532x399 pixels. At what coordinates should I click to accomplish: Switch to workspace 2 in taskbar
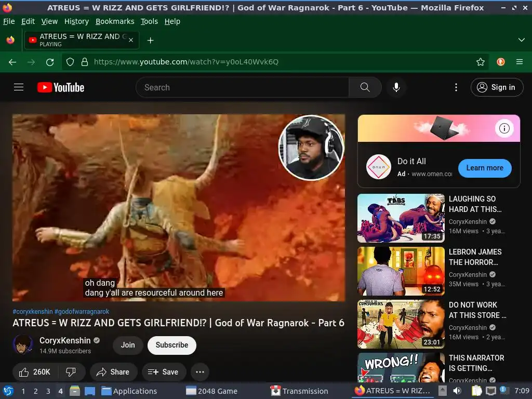35,391
